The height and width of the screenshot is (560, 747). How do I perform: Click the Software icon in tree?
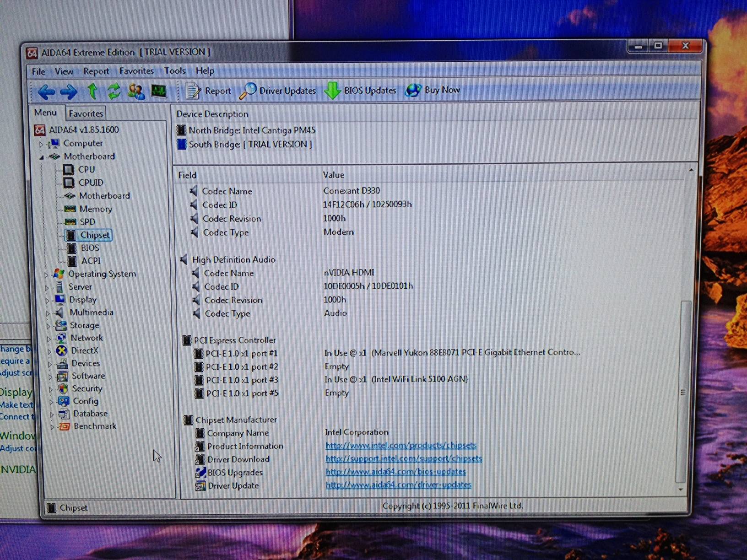[x=62, y=377]
